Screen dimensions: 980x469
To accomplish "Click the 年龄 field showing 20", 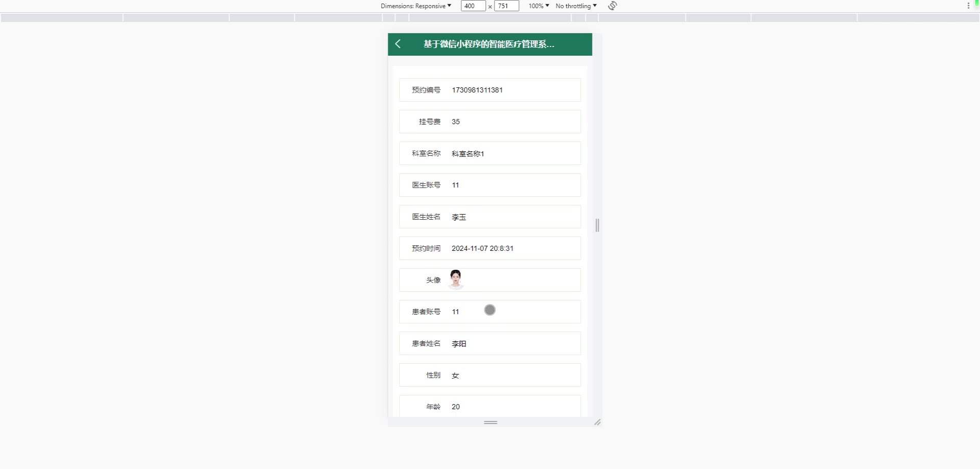I will tap(490, 406).
